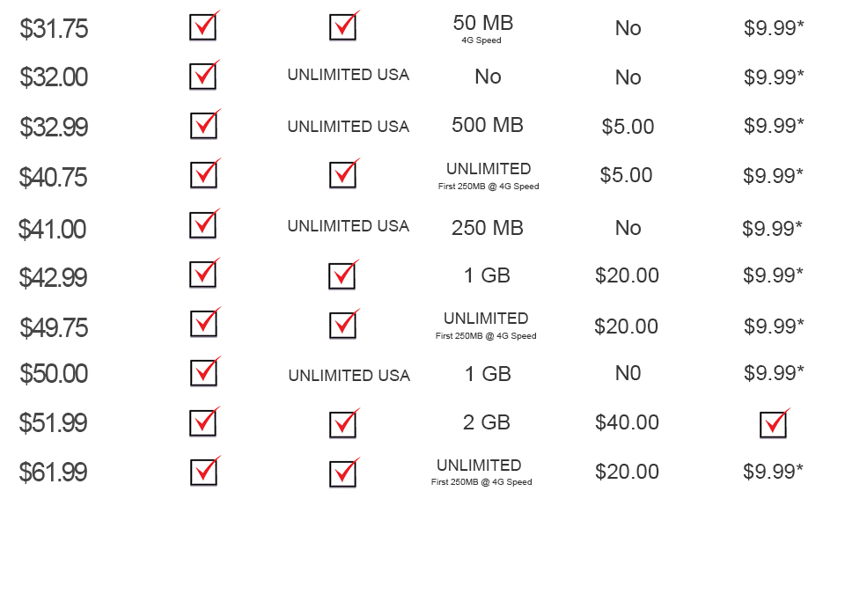Select the 50 MB 4G Speed data cell

pos(483,28)
